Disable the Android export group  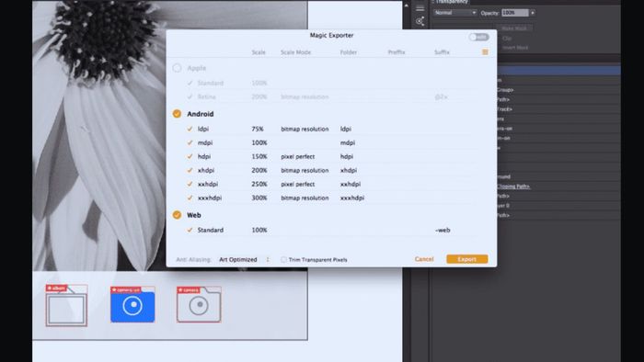177,114
